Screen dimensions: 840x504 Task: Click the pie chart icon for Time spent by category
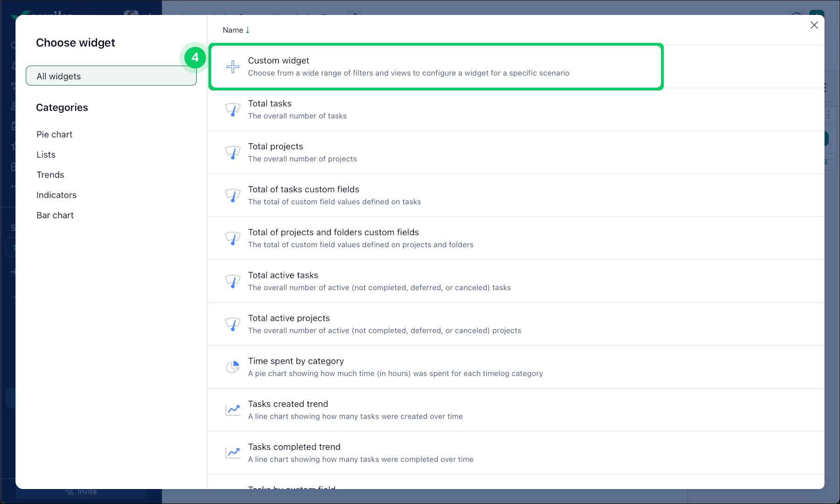tap(233, 366)
